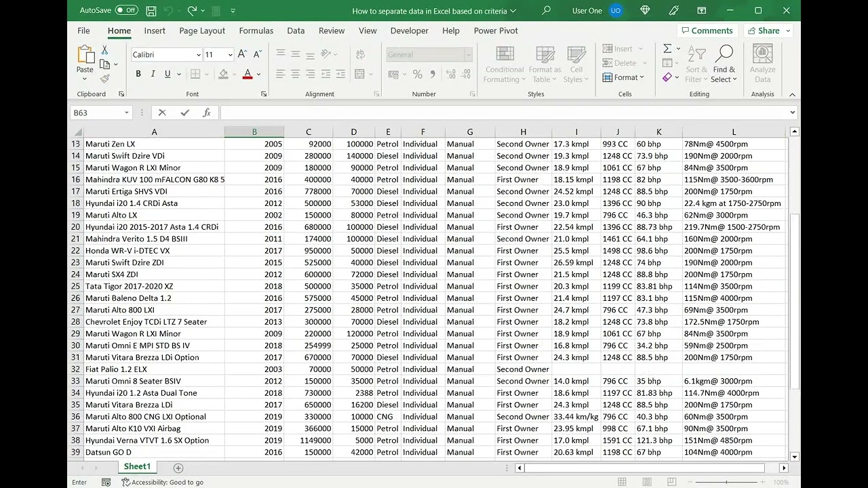Click the Comments button
The image size is (868, 488).
[707, 30]
